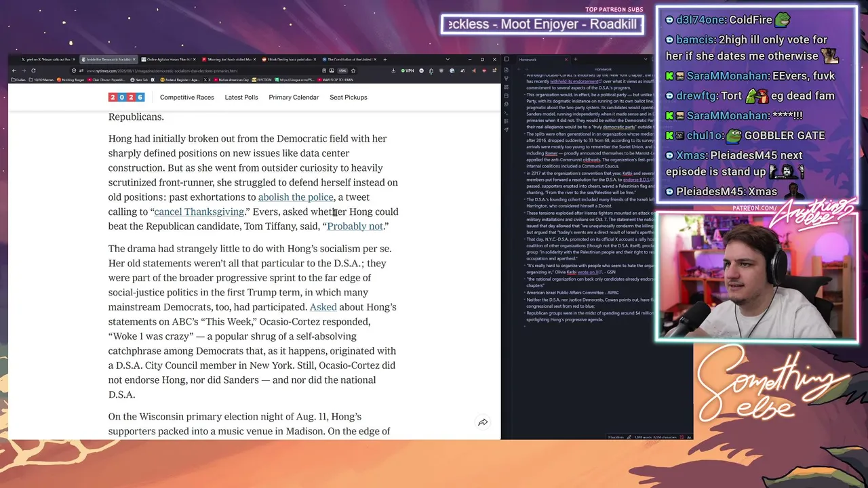Click pencil edit-mode icon in notes status bar
868x488 pixels.
coord(629,437)
